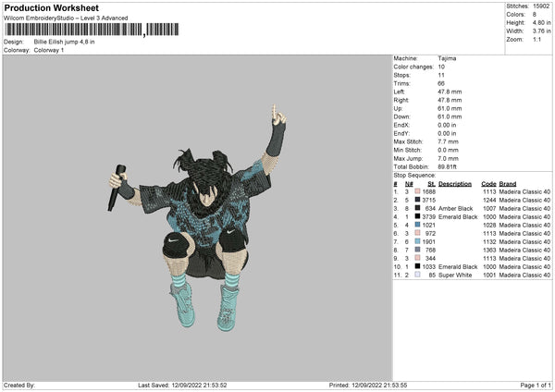Click the Zoom value 1:1

coord(536,39)
